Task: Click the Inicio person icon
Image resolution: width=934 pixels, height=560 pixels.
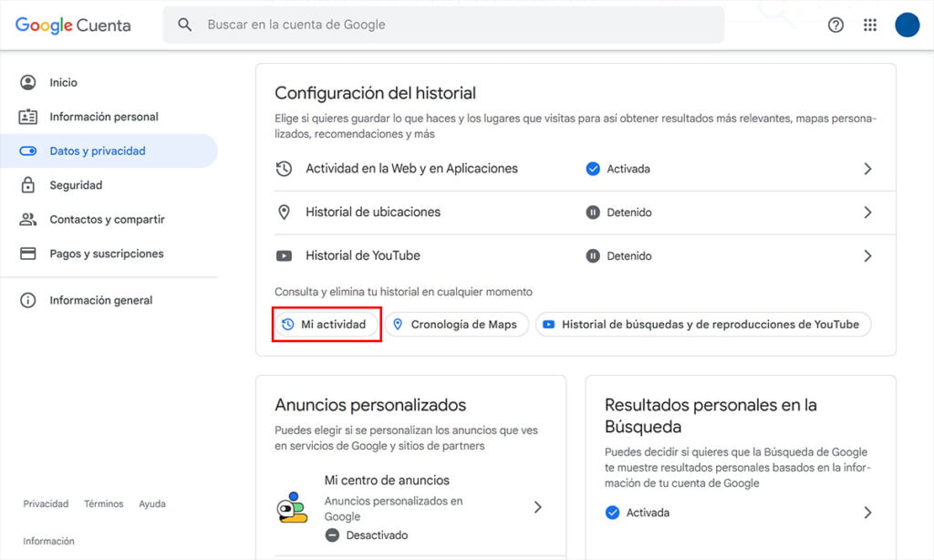Action: point(28,82)
